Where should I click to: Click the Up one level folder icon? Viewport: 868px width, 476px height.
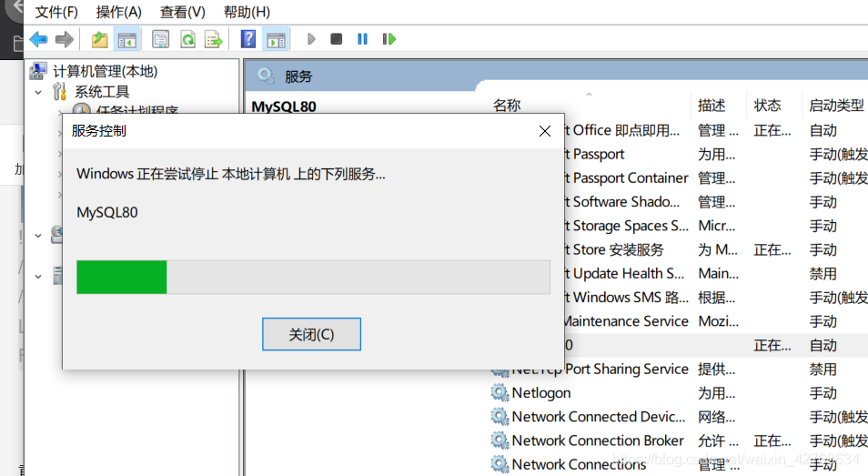[x=100, y=39]
